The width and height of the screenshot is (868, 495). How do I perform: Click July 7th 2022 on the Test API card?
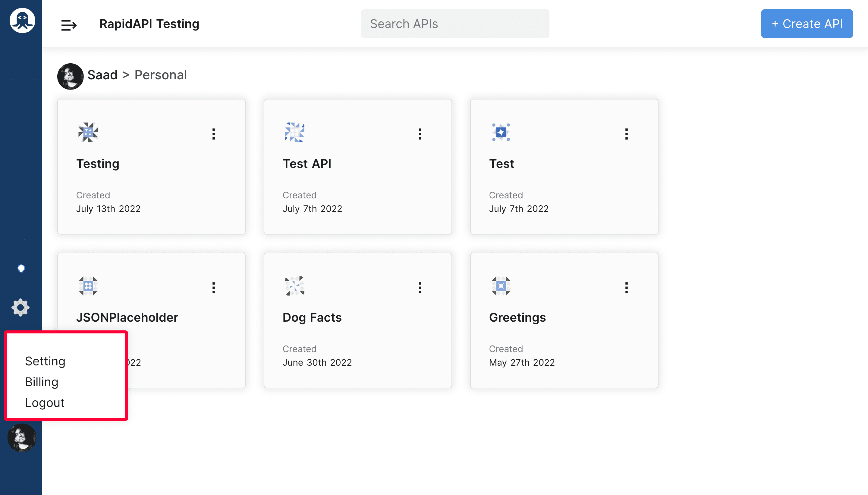[x=312, y=209]
